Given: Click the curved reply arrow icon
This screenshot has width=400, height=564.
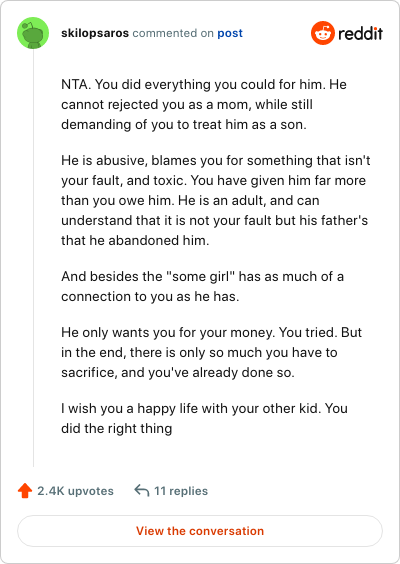Looking at the screenshot, I should click(142, 490).
